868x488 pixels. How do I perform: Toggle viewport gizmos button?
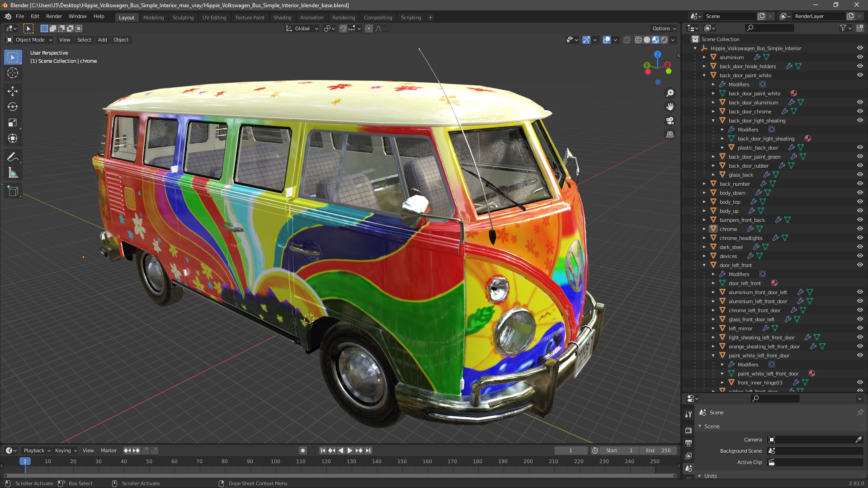(x=586, y=40)
